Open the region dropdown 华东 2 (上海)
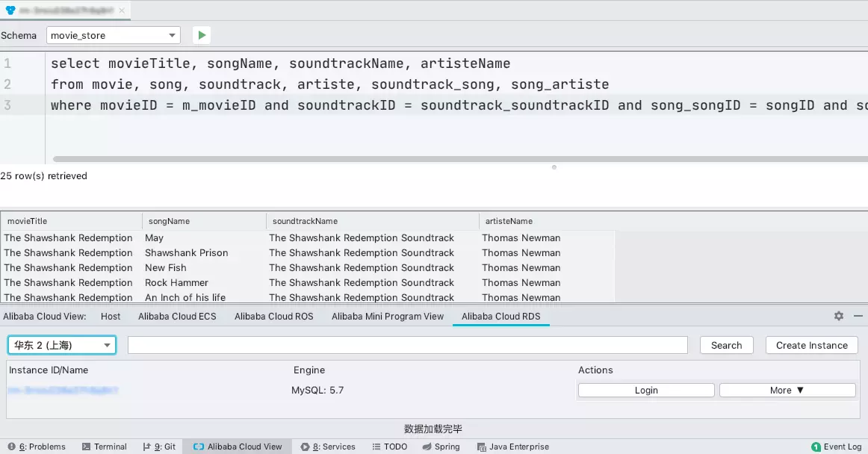The image size is (868, 454). pos(62,345)
